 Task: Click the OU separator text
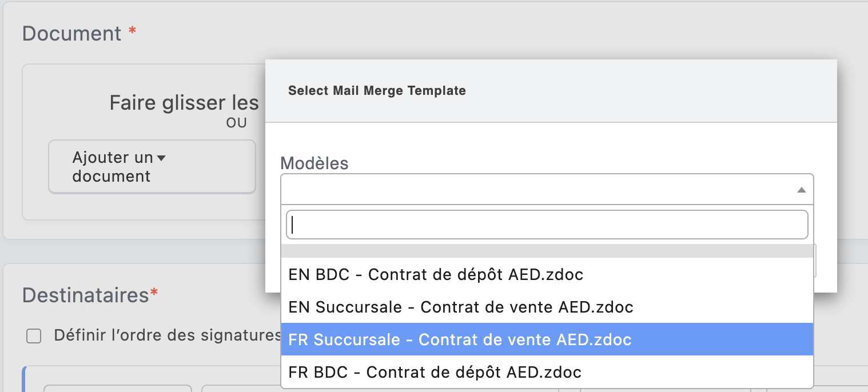(x=236, y=123)
